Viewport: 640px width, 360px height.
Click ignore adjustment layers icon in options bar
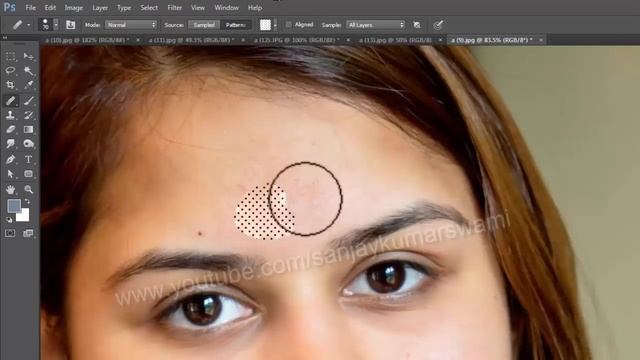click(417, 25)
